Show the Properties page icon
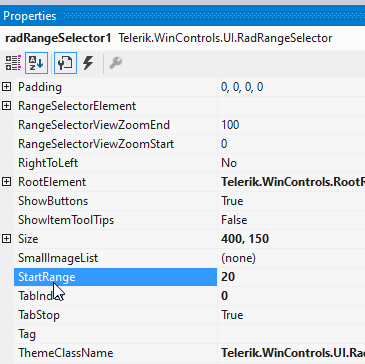 (65, 63)
